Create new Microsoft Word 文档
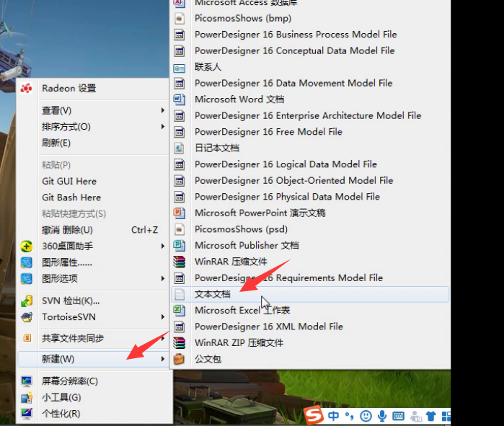 pos(310,99)
